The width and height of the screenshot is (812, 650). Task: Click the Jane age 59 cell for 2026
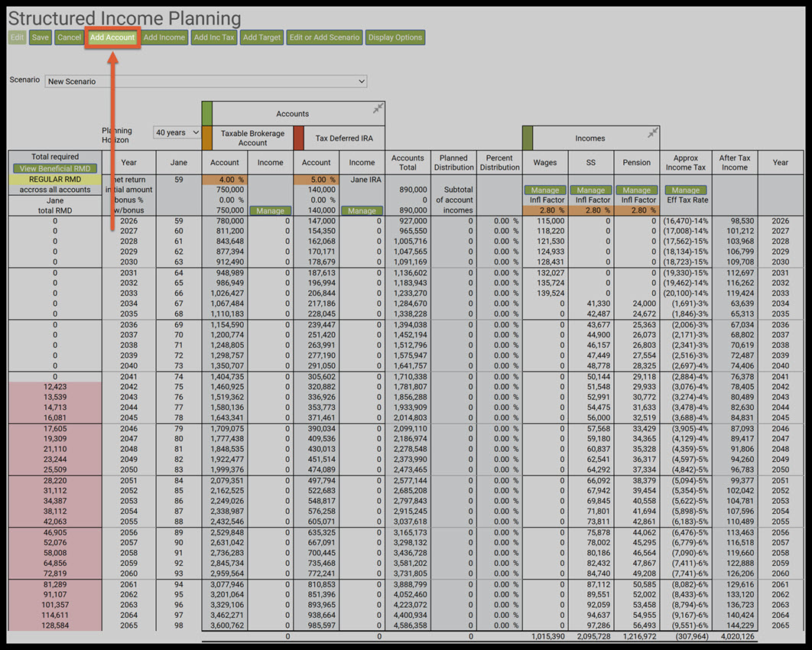[179, 221]
